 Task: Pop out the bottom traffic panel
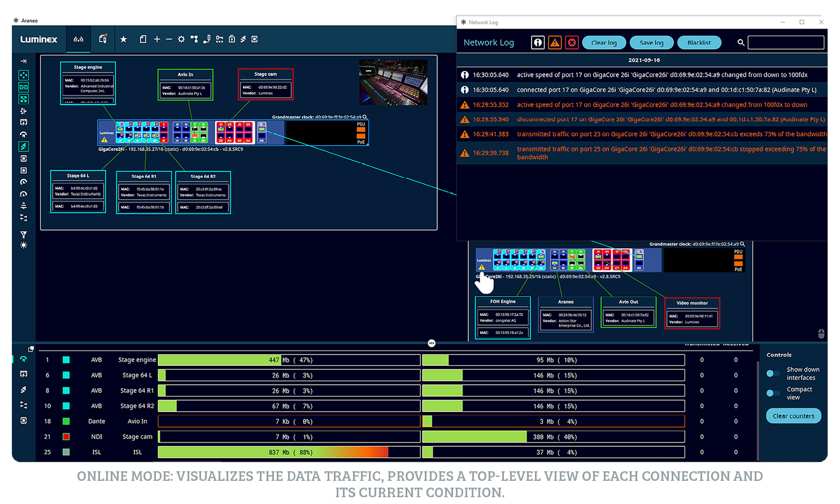coord(31,349)
